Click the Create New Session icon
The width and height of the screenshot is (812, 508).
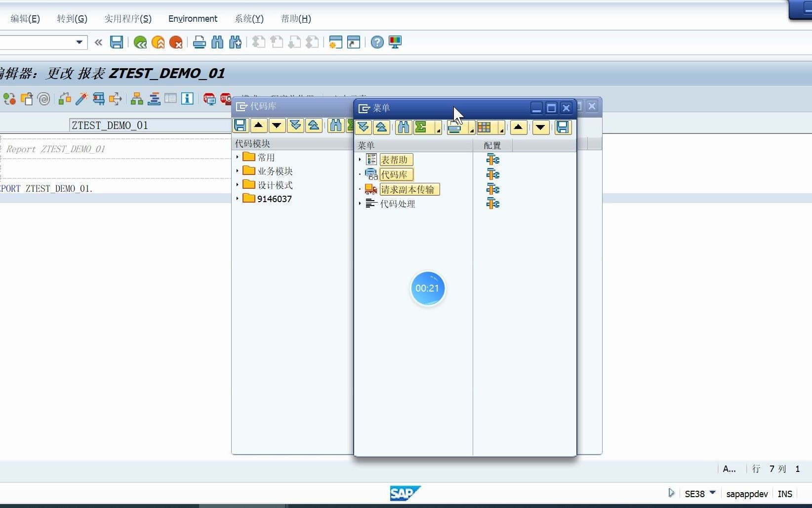pos(336,42)
